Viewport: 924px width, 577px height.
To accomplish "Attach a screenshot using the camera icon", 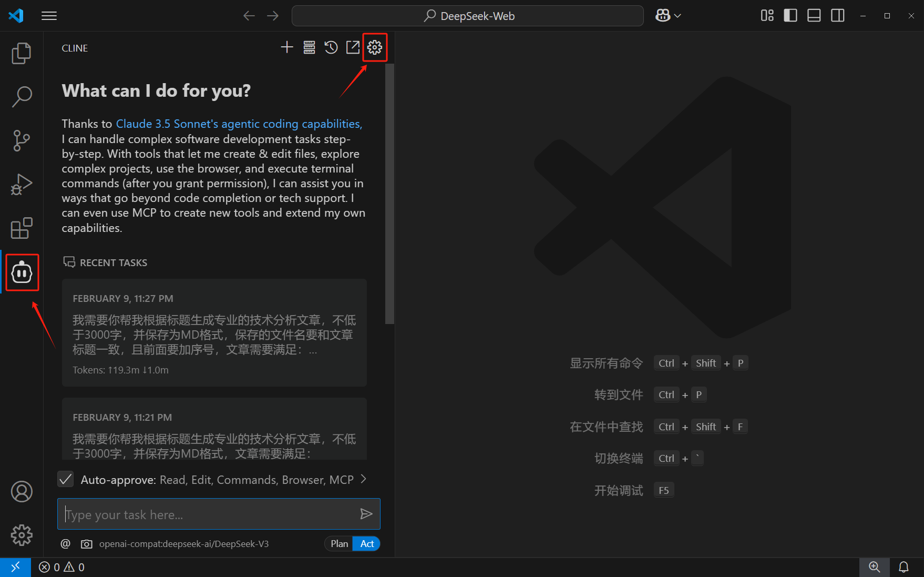I will [x=87, y=543].
